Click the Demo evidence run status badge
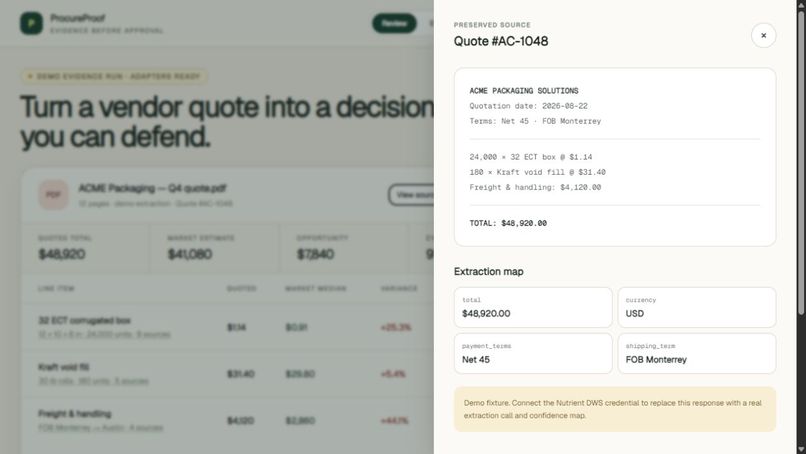This screenshot has height=454, width=806. click(x=114, y=77)
